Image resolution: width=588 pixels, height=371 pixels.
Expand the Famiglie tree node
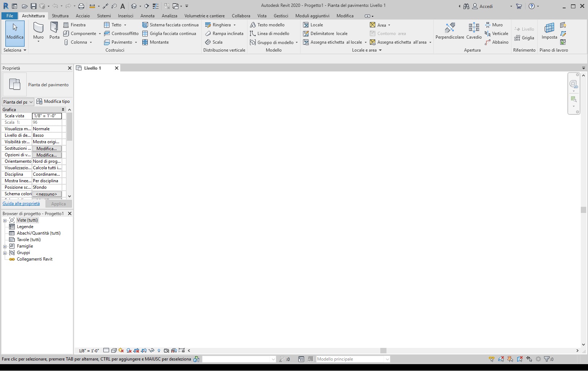(x=5, y=246)
